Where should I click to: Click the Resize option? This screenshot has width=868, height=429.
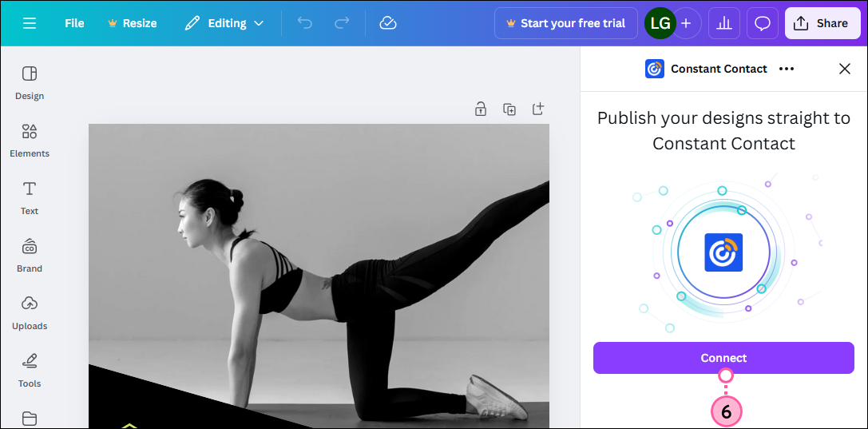click(x=132, y=23)
